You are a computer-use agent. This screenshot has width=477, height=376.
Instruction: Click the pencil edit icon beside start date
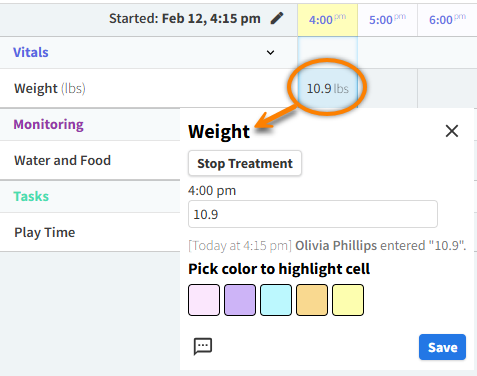click(277, 18)
